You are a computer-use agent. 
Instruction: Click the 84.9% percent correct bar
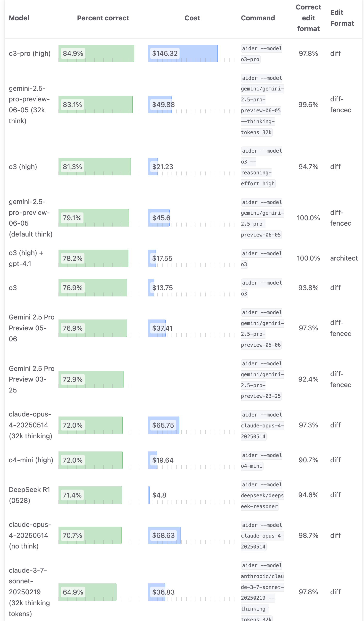96,53
